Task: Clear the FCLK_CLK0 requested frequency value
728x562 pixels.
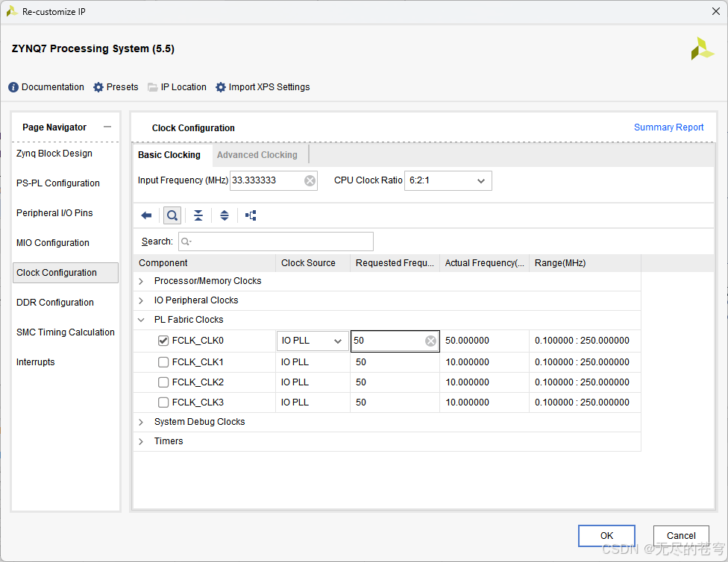Action: pos(430,341)
